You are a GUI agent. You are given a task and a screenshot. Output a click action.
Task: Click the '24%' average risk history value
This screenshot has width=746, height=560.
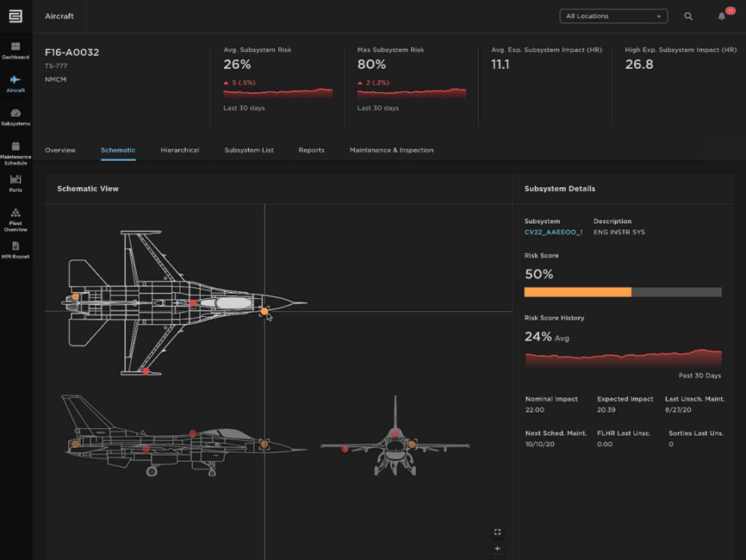tap(538, 336)
